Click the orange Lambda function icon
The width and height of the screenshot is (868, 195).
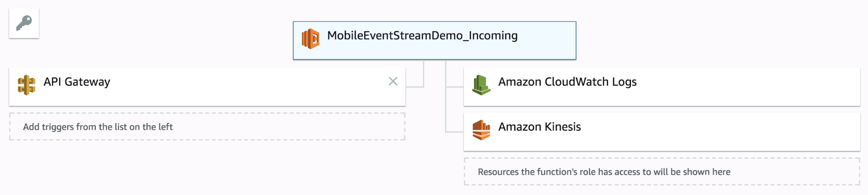pyautogui.click(x=310, y=39)
